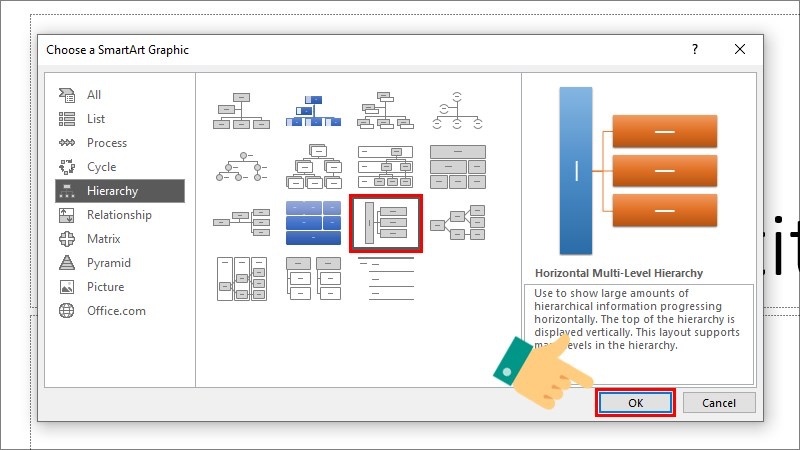Choose the Lined List layout thumbnail
The image size is (800, 450).
386,278
